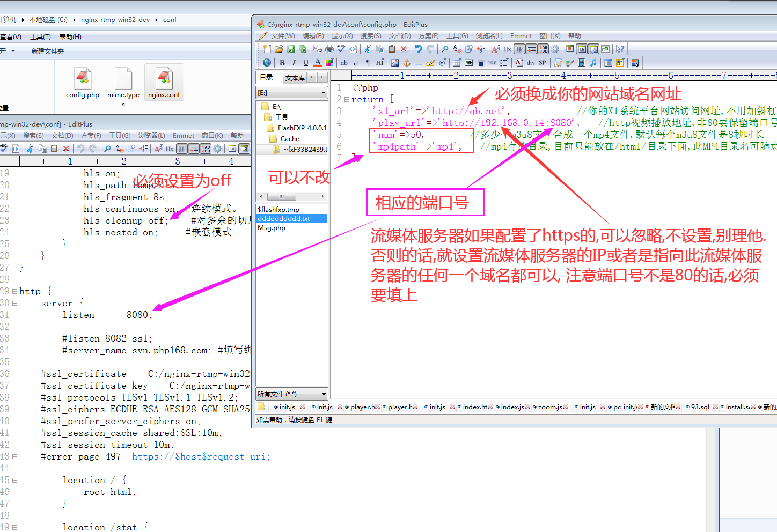Screen dimensions: 777x532
Task: Expand the file filter 所有文件 (*.*) dropdown
Action: [x=324, y=394]
